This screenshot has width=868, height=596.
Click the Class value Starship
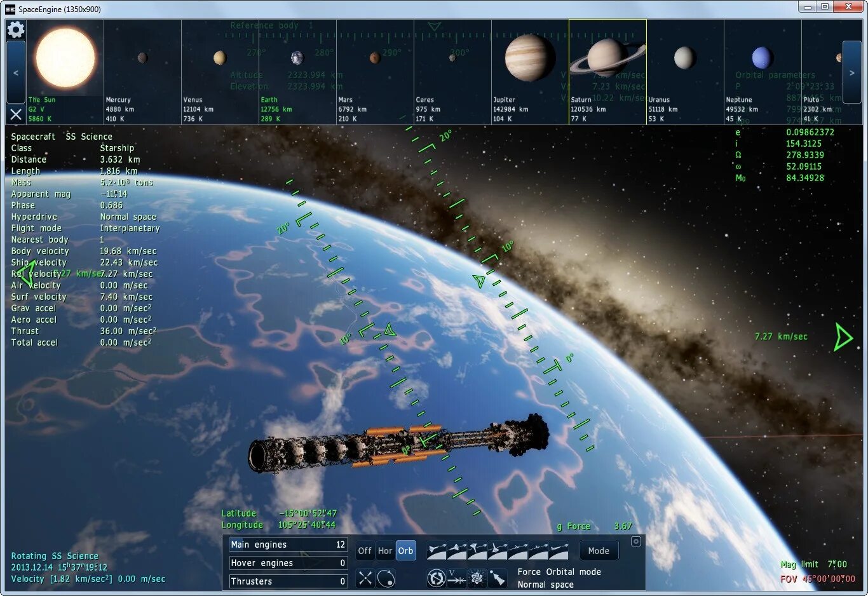tap(117, 148)
